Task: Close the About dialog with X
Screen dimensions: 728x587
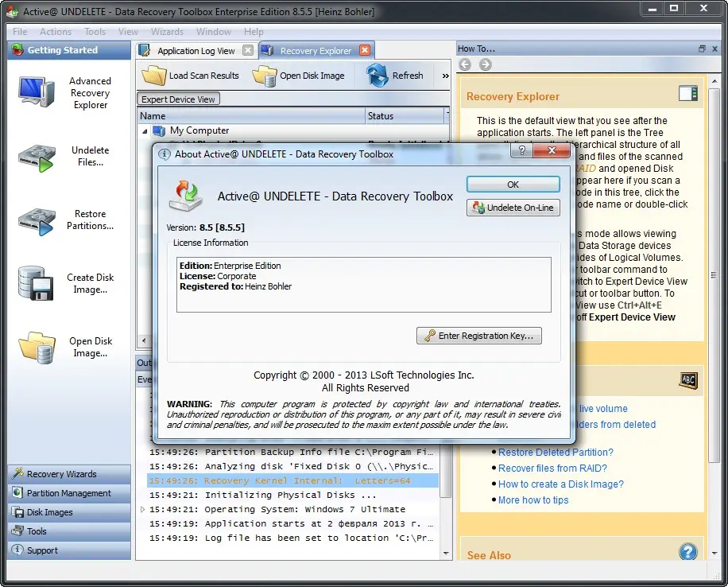Action: [x=552, y=150]
